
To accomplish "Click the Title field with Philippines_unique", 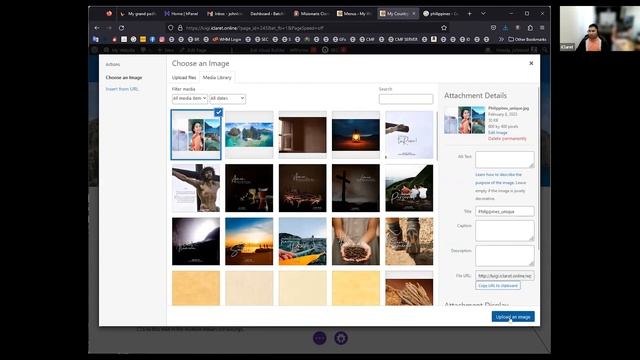I will coord(504,211).
